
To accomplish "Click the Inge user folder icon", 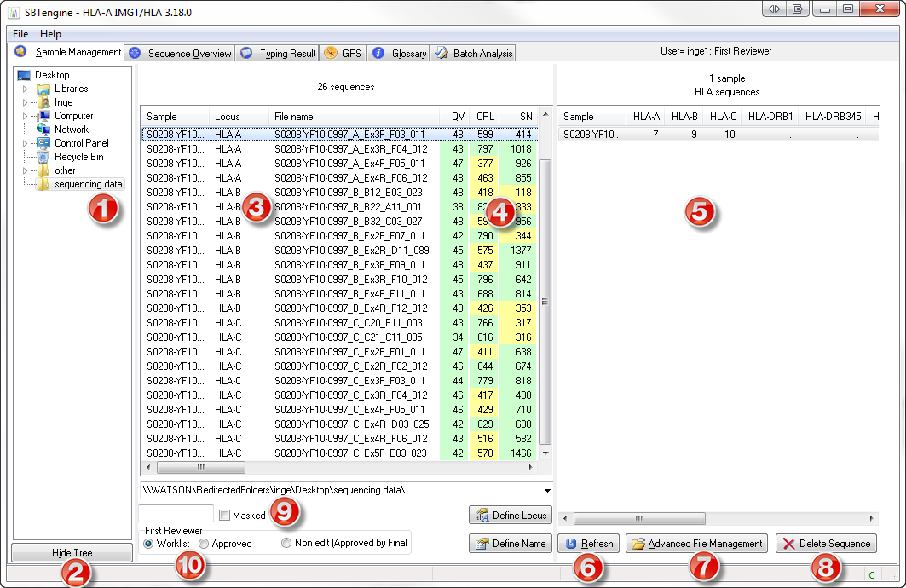I will click(x=43, y=102).
